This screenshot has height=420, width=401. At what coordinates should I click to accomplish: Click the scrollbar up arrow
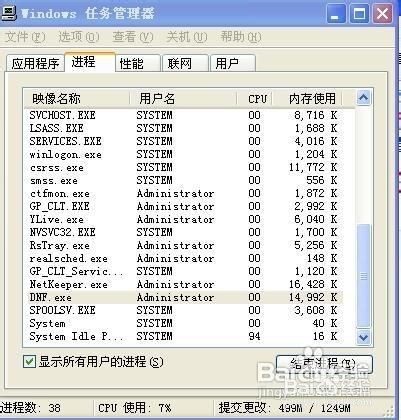coord(363,98)
